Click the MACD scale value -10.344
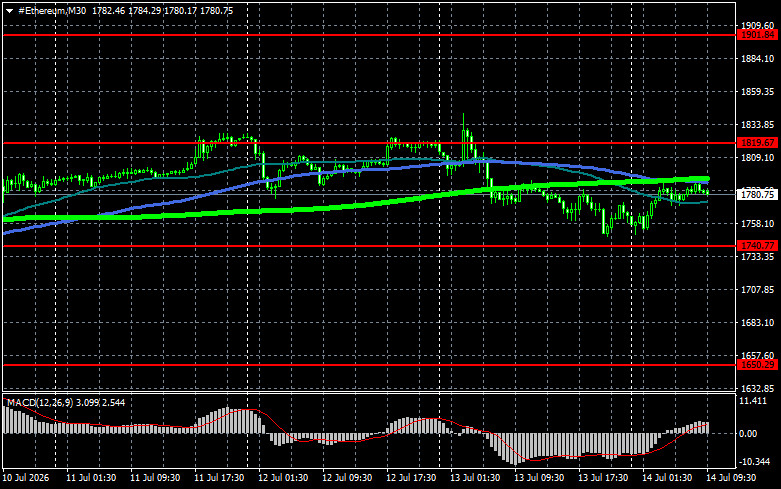The width and height of the screenshot is (781, 489). click(x=753, y=462)
